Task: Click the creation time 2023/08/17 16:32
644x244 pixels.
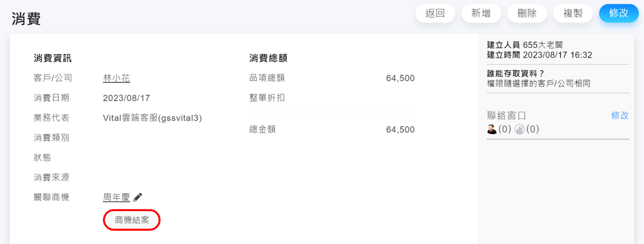Action: (x=557, y=55)
